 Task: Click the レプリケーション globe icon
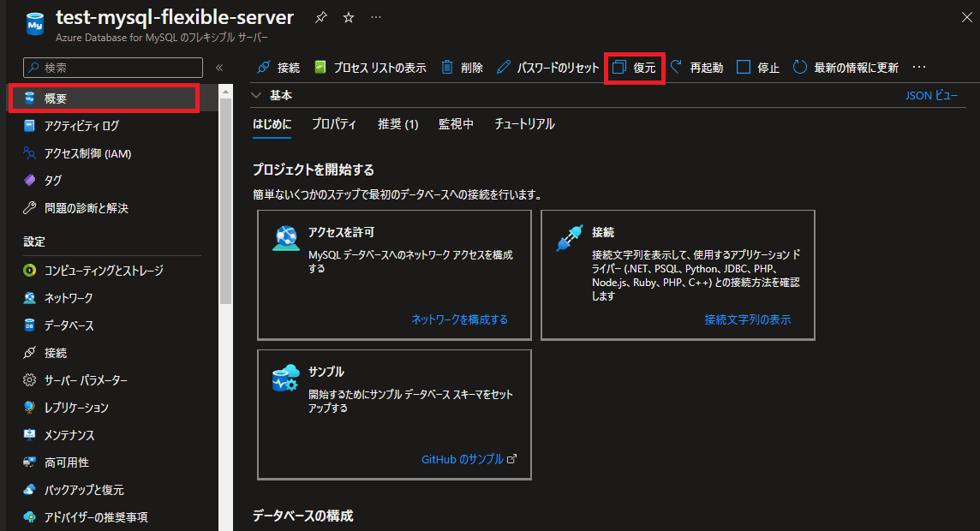click(x=29, y=408)
